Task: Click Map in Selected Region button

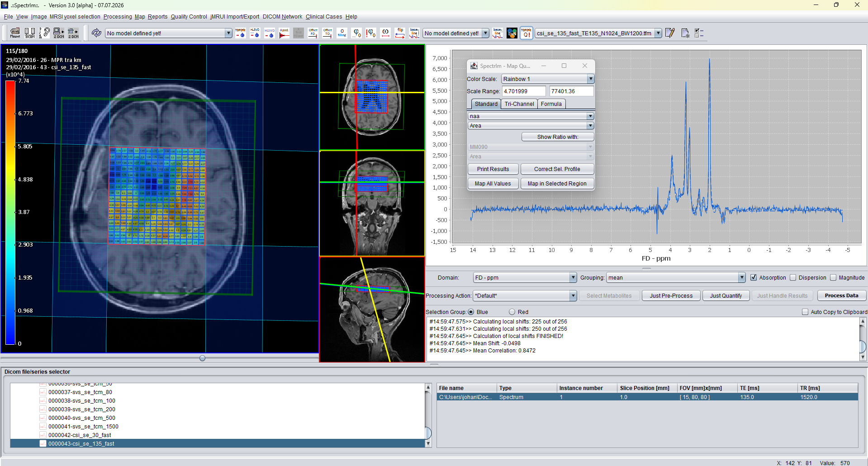Action: click(x=557, y=183)
